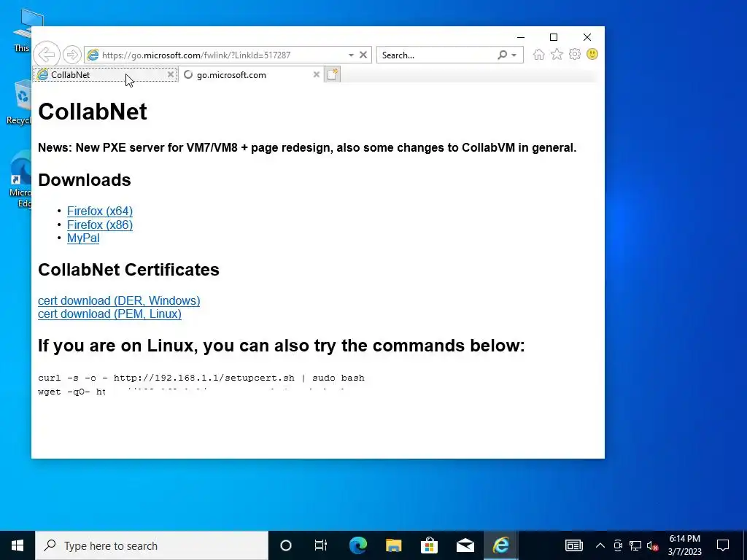Close the go.microsoft.com tab

tap(316, 75)
